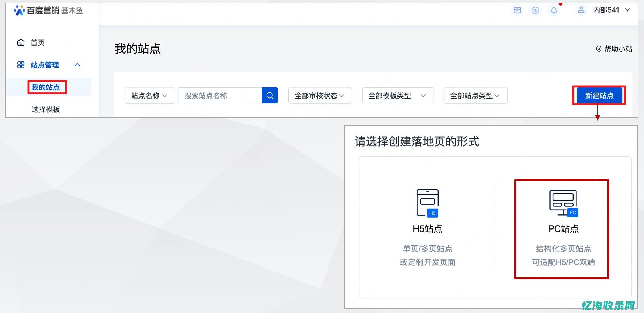Select 站点管理 menu section
The image size is (644, 313).
45,65
